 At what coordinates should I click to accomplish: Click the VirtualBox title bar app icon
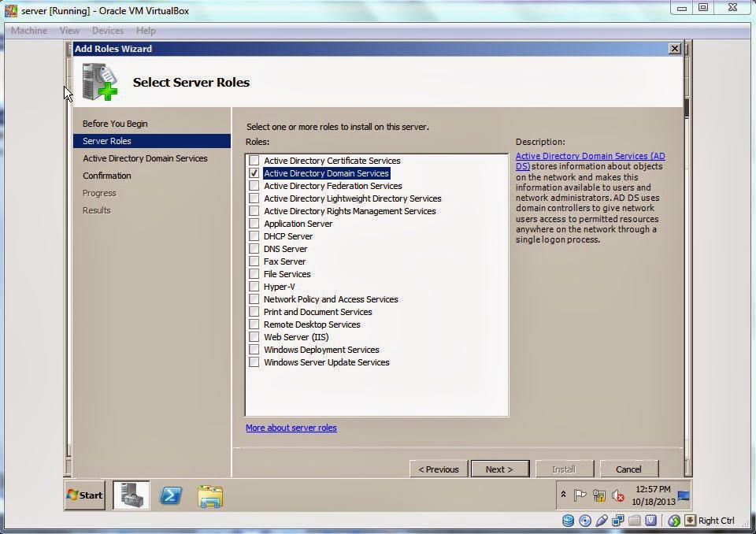10,10
